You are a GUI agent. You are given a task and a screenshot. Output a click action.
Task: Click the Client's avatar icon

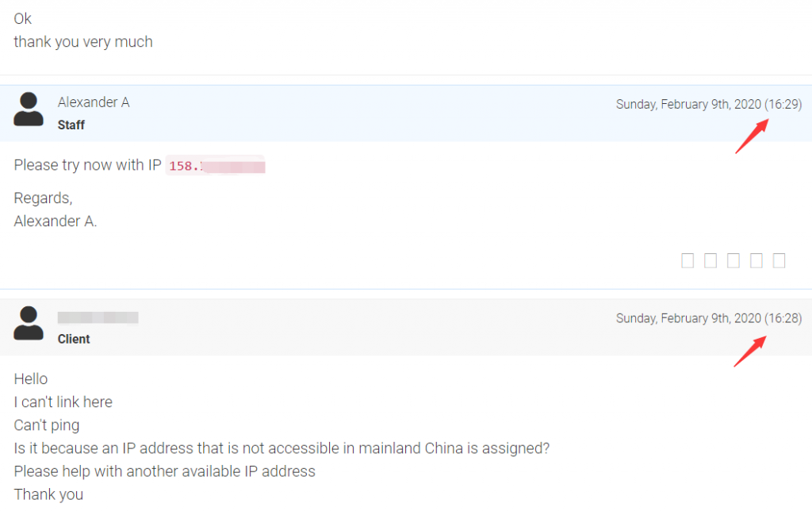click(x=29, y=323)
